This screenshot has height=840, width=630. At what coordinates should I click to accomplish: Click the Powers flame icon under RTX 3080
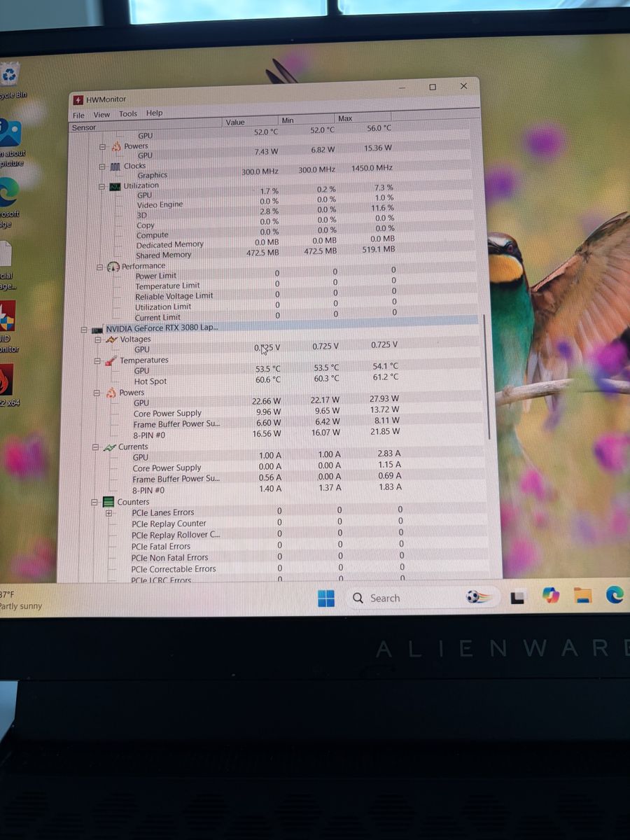coord(110,393)
